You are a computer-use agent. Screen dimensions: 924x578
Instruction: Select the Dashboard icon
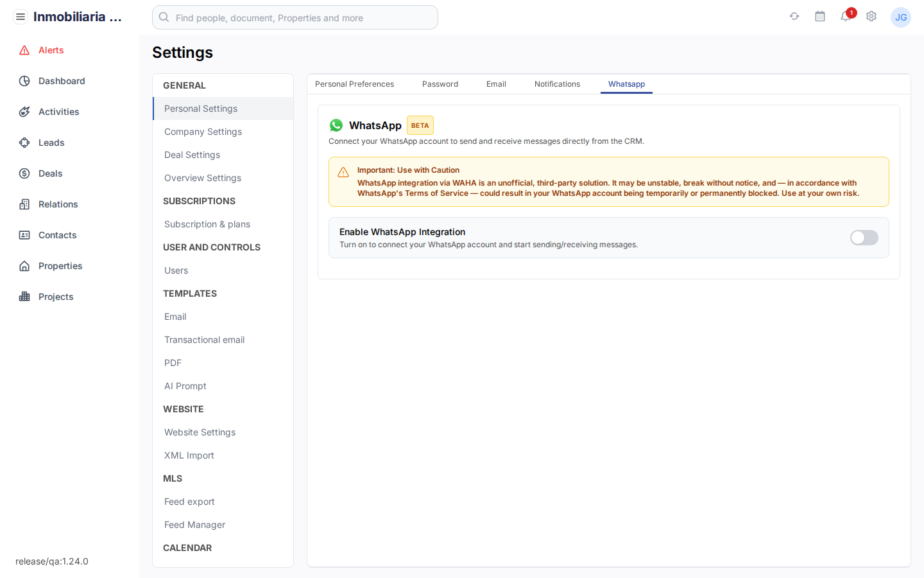tap(23, 81)
